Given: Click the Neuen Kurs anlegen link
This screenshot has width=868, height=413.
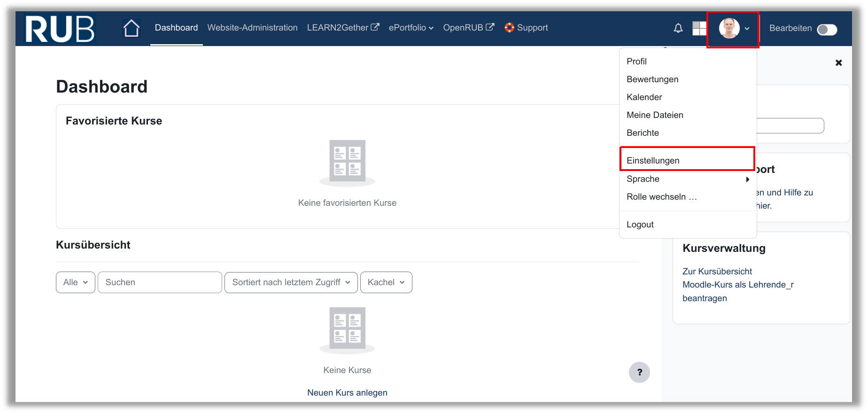Looking at the screenshot, I should click(347, 393).
